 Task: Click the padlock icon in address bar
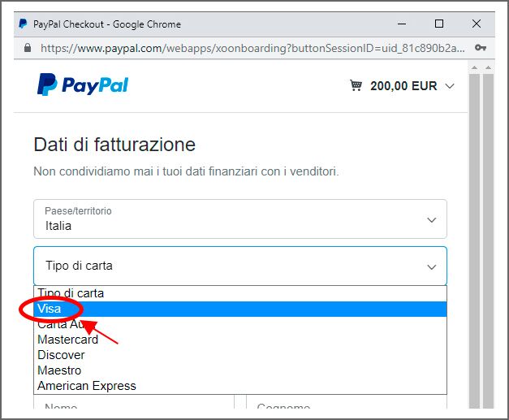pos(28,48)
